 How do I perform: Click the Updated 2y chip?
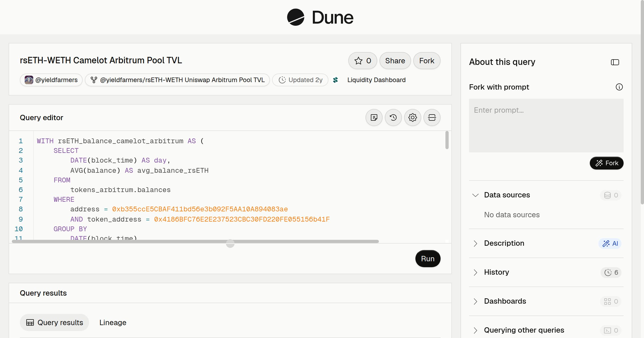point(300,80)
